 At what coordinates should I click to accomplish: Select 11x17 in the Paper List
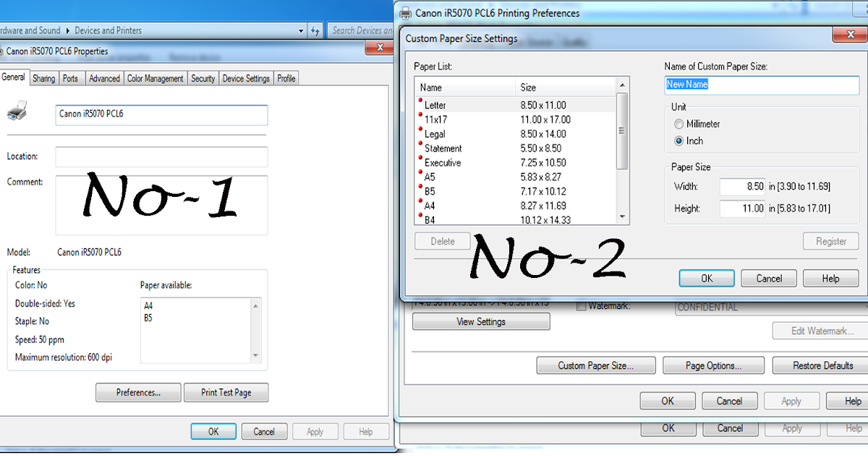tap(516, 119)
